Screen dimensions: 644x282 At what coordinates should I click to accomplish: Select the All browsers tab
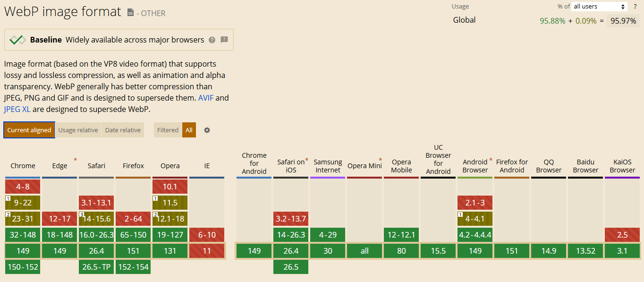(189, 130)
